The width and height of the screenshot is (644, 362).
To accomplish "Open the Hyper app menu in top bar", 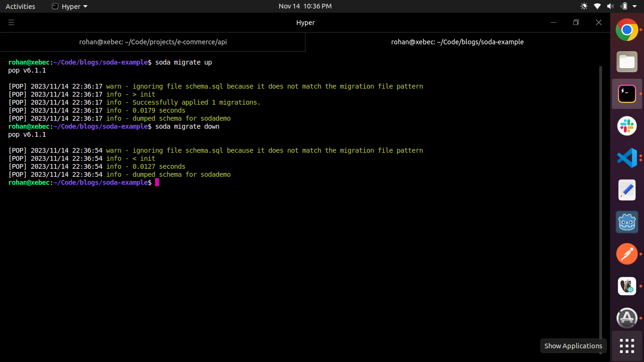I will [x=70, y=6].
